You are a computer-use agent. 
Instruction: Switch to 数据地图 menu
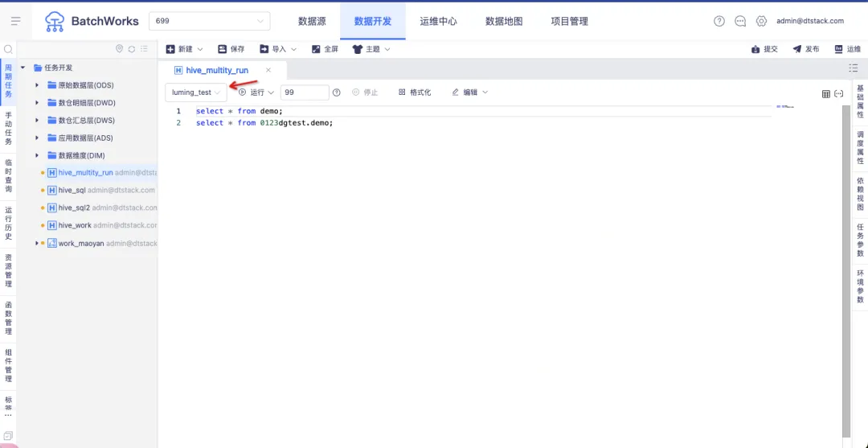click(x=504, y=22)
